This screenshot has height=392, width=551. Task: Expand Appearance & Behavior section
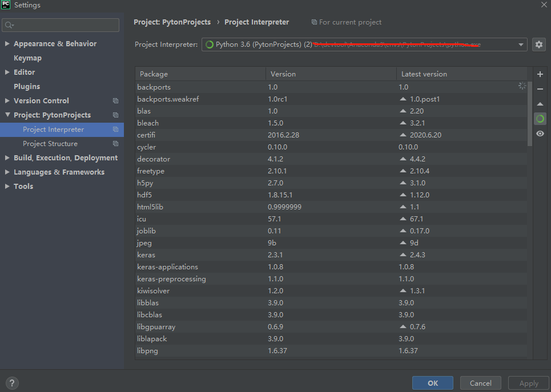coord(7,43)
